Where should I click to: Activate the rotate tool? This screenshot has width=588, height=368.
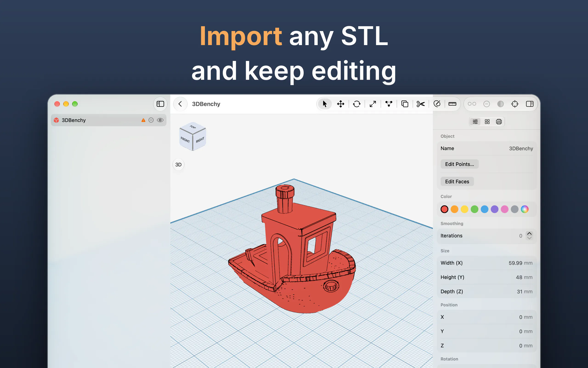[357, 104]
